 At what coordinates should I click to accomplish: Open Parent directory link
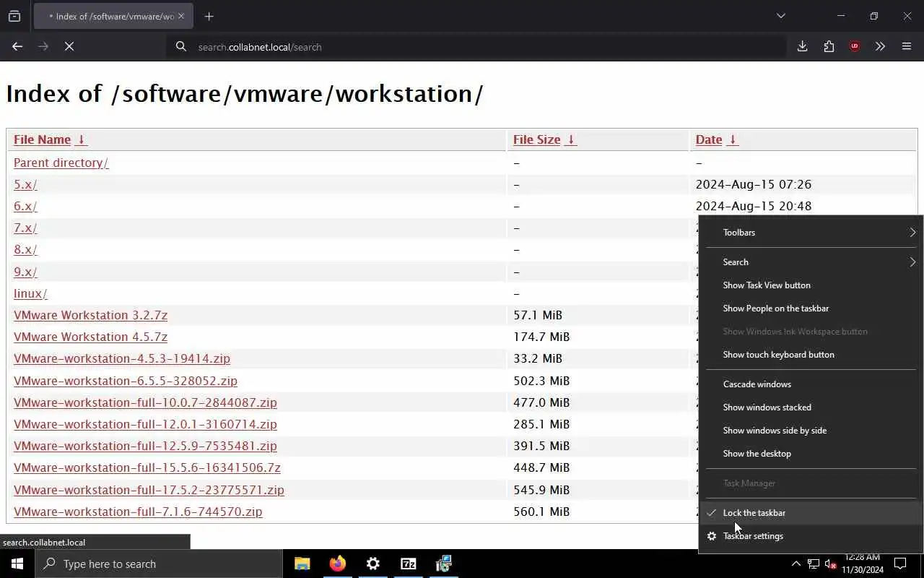(61, 163)
